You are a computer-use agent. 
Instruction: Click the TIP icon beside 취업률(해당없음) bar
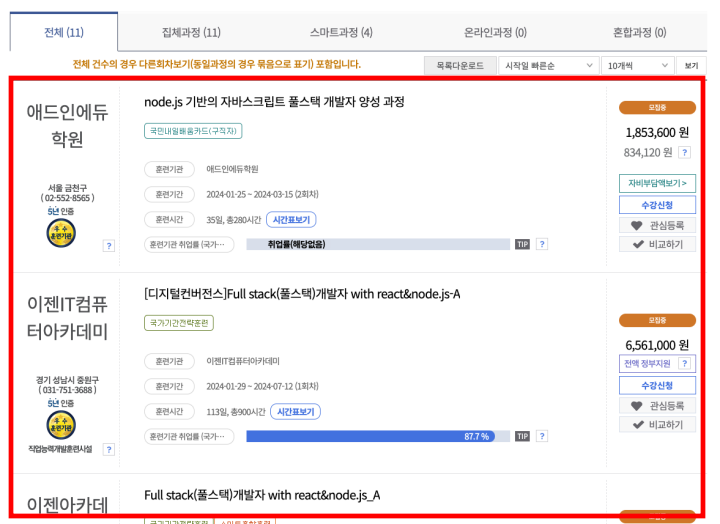tap(523, 244)
